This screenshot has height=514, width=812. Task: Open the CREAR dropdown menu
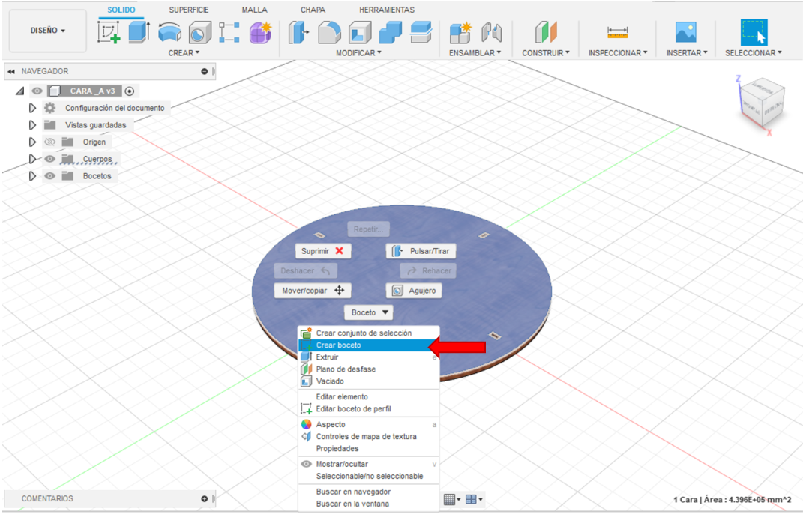[184, 52]
